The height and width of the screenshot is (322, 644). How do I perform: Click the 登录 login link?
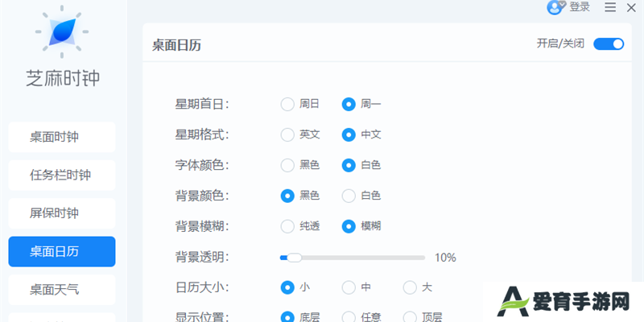[x=580, y=7]
